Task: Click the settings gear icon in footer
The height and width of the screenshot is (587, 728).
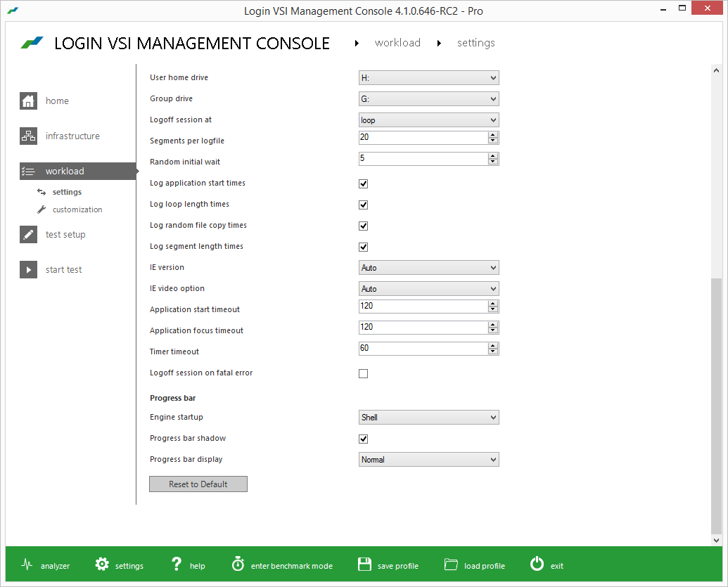Action: pos(102,565)
